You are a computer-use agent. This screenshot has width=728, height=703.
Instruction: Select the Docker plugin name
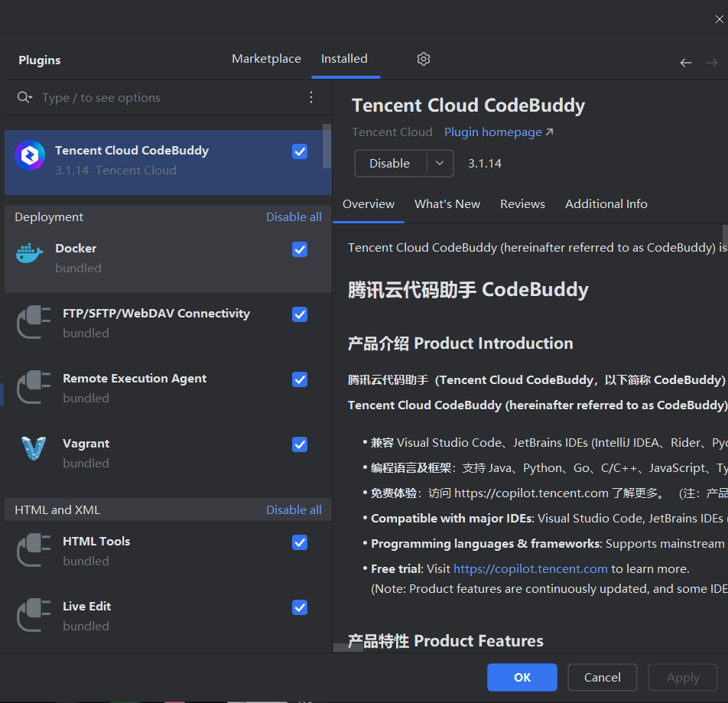(x=76, y=249)
